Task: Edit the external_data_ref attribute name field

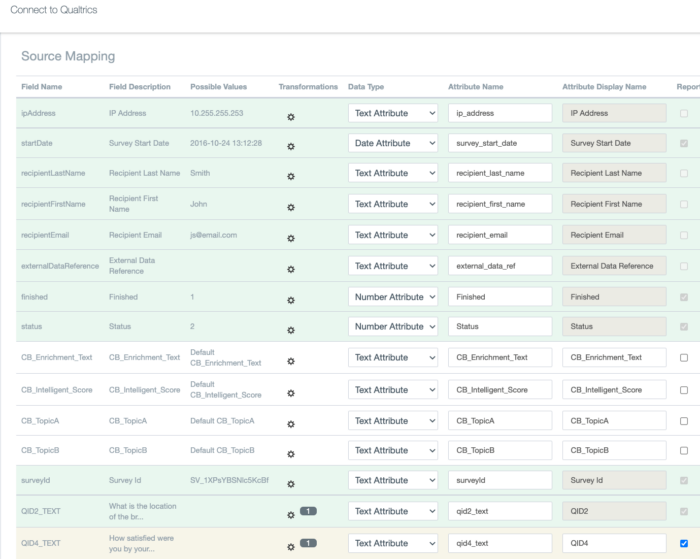Action: click(x=500, y=266)
